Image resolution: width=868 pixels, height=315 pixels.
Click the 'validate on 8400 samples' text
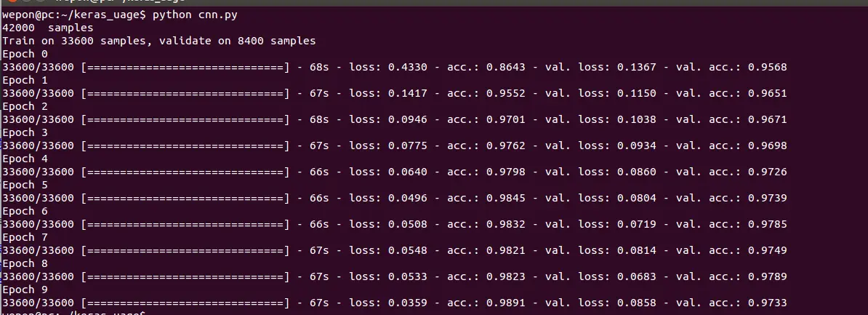[x=237, y=41]
